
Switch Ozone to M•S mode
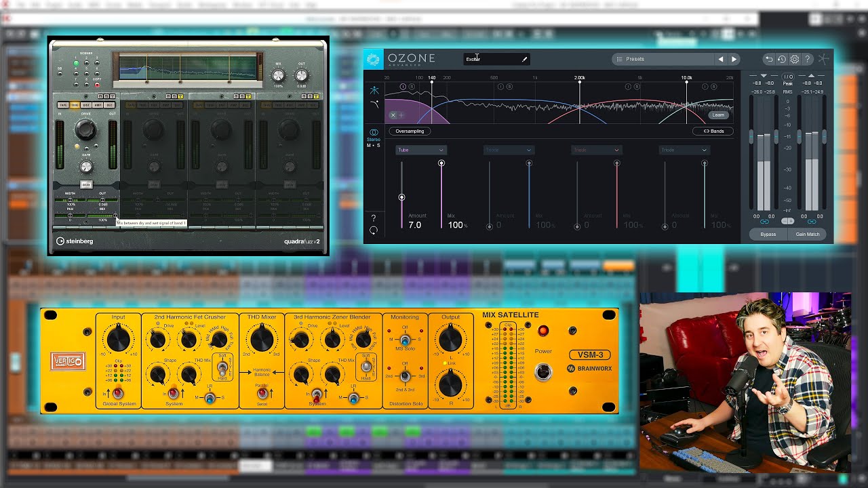point(374,145)
